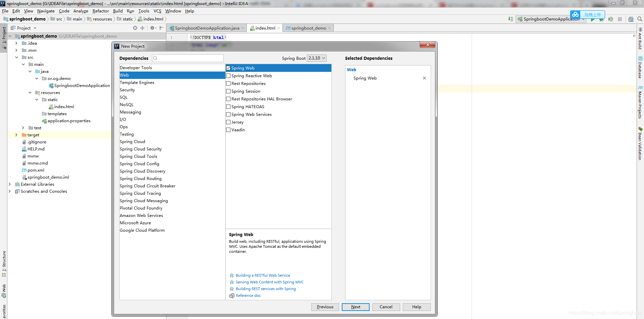The height and width of the screenshot is (319, 644).
Task: Close the index.html editor tab
Action: point(279,28)
